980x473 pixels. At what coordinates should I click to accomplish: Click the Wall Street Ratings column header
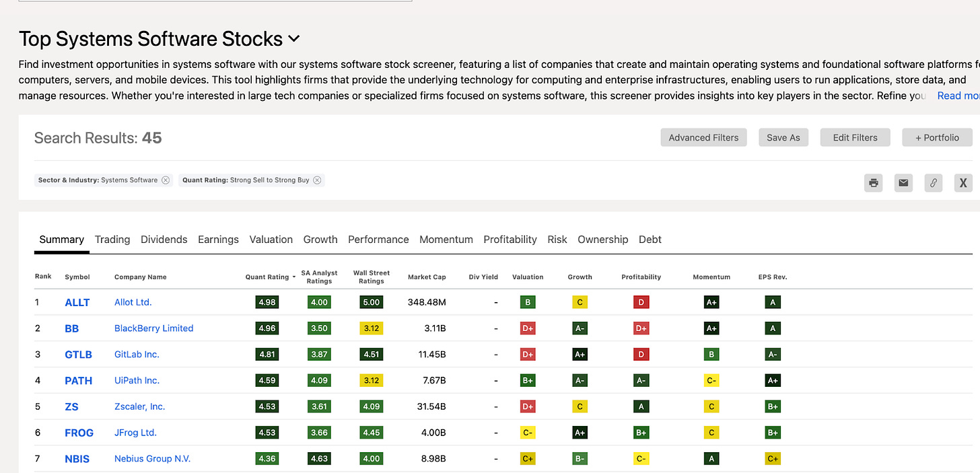click(x=372, y=277)
